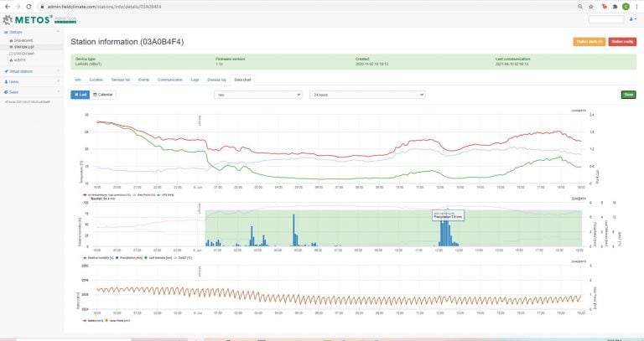644x341 pixels.
Task: Open the user account icon menu
Action: (631, 18)
